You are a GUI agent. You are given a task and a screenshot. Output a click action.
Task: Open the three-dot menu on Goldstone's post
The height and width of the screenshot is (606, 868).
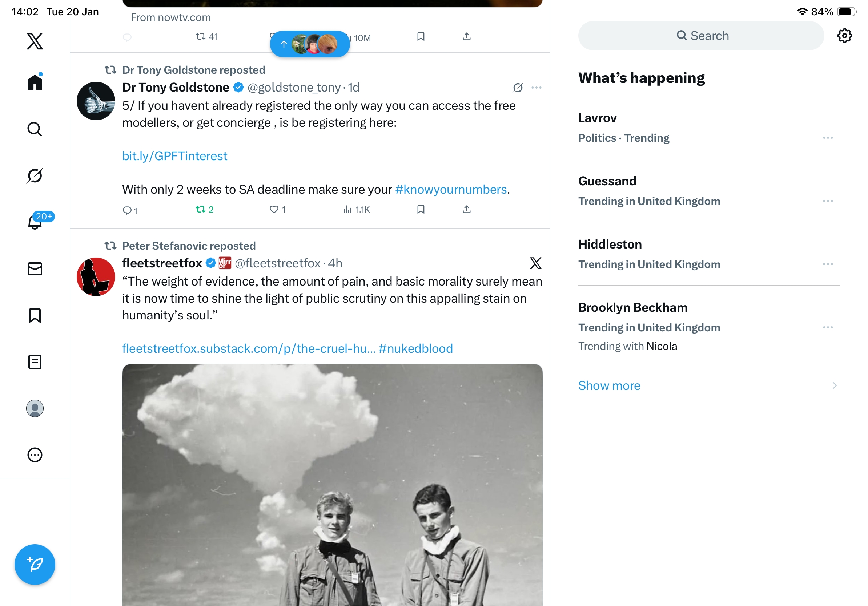point(536,88)
